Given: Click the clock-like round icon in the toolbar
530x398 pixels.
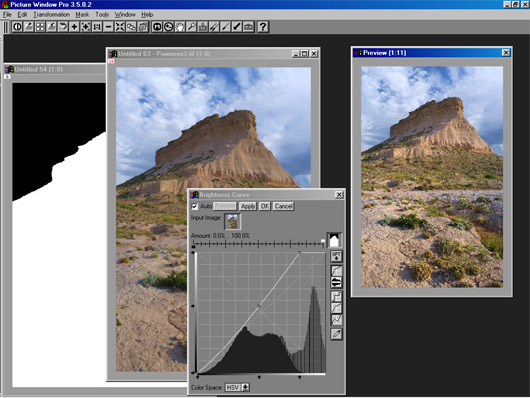Looking at the screenshot, I should click(x=168, y=27).
